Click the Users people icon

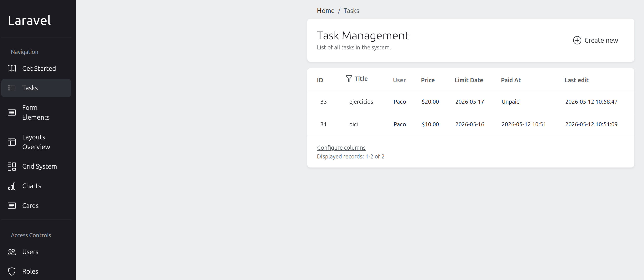[x=12, y=252]
